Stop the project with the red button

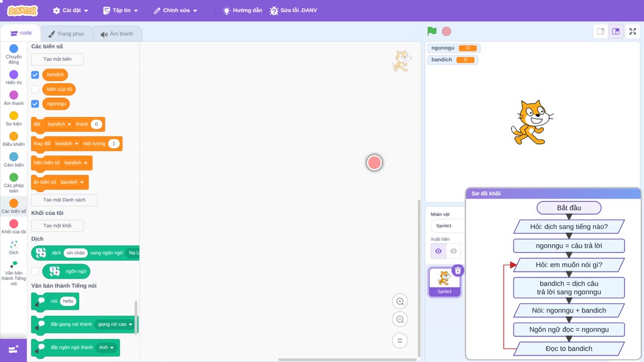pyautogui.click(x=447, y=31)
